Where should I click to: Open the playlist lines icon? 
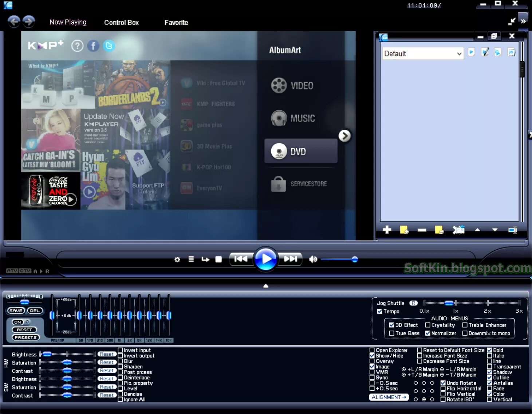(191, 259)
